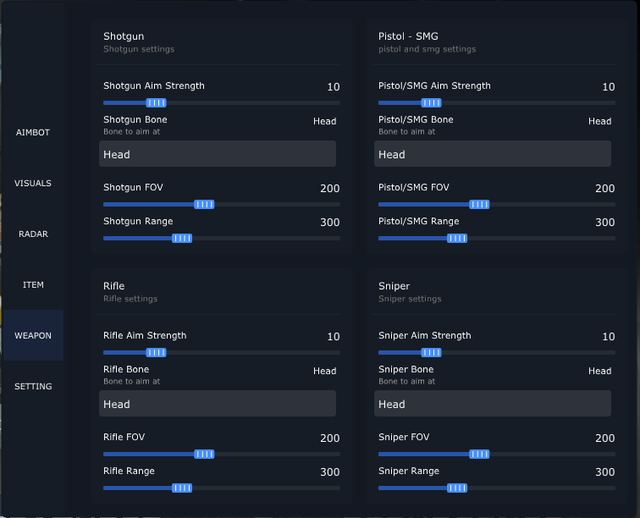The image size is (640, 518).
Task: Click the Rifle Range slider handle
Action: [182, 488]
